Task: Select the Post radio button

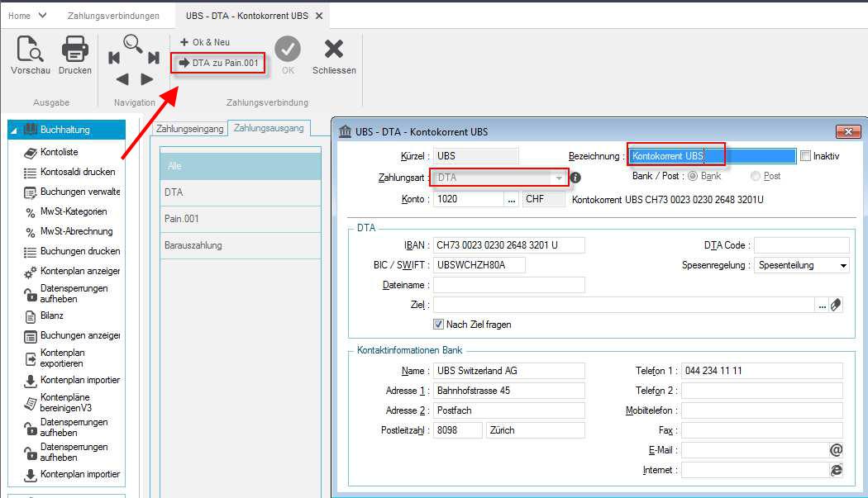Action: (756, 176)
